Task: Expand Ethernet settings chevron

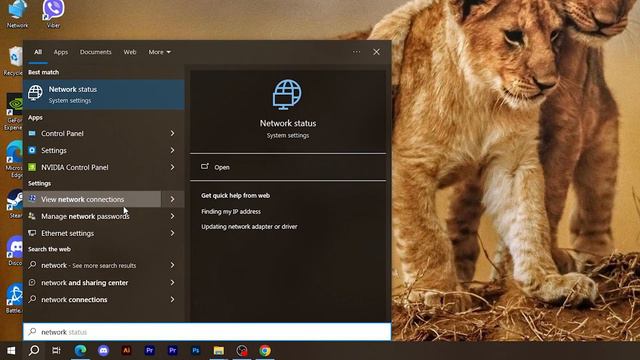Action: pos(173,233)
